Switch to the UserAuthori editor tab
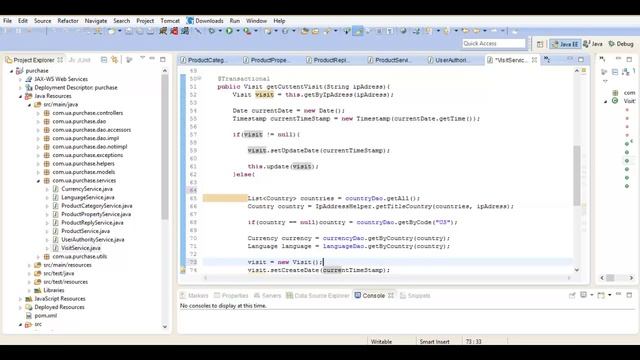 (448, 60)
